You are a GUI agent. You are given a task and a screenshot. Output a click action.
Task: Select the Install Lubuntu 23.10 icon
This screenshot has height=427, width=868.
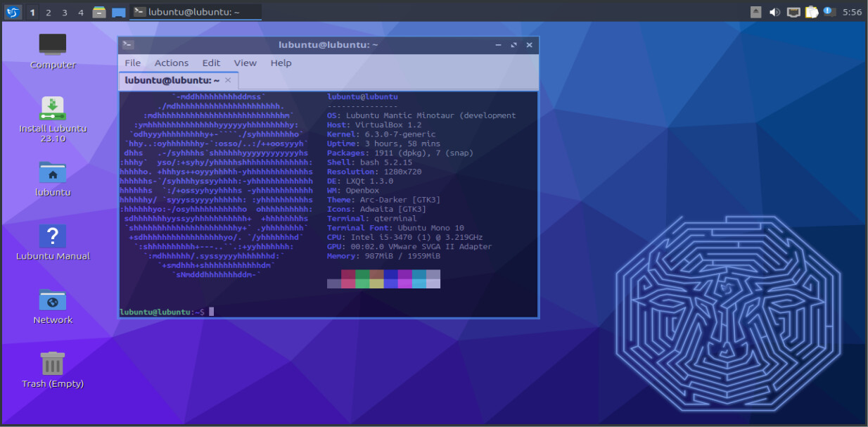coord(53,119)
